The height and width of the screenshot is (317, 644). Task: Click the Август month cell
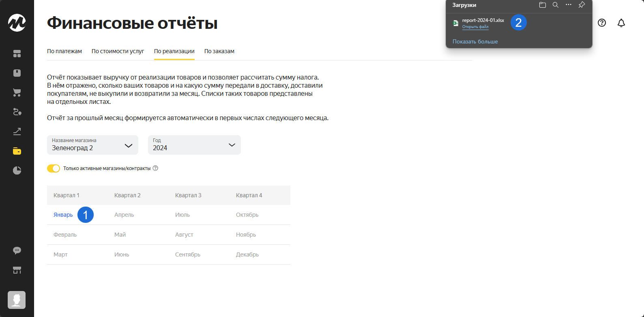coord(184,235)
